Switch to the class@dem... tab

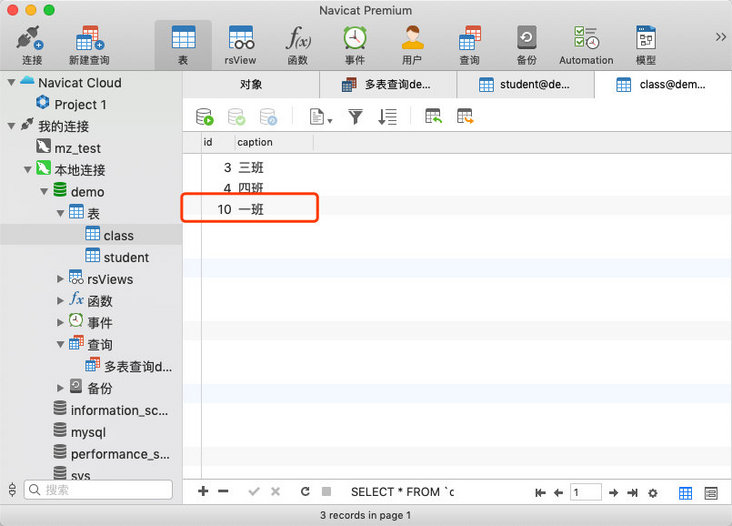coord(663,84)
